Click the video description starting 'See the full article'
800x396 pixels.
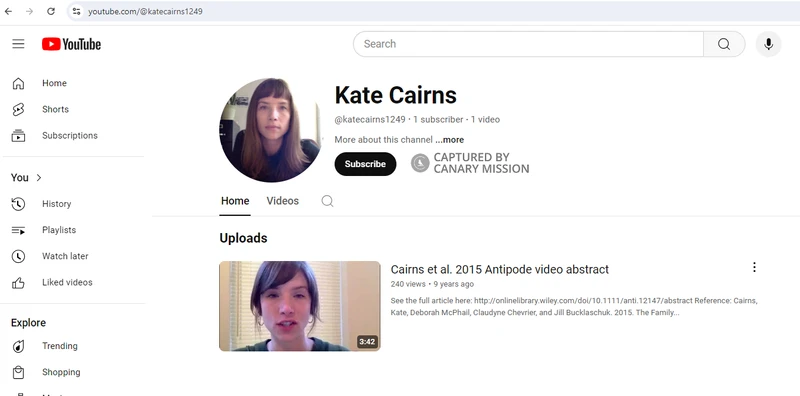574,307
